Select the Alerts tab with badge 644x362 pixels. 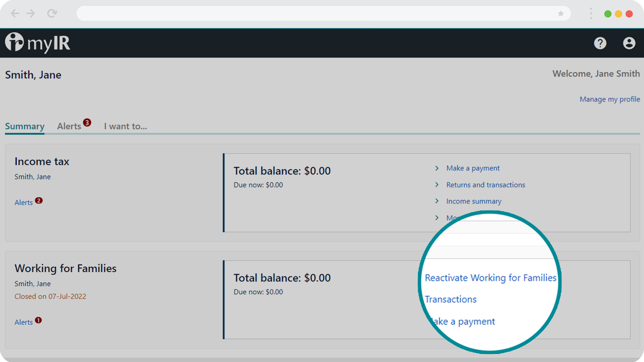pyautogui.click(x=74, y=126)
